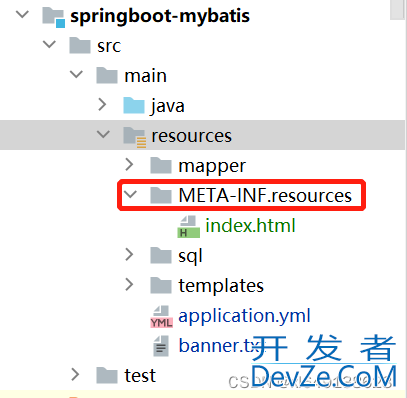This screenshot has width=407, height=398.
Task: Collapse the resources folder chevron
Action: [x=104, y=134]
